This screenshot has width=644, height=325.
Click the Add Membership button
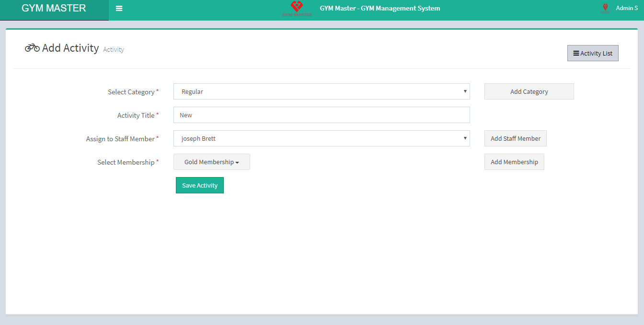pyautogui.click(x=514, y=162)
